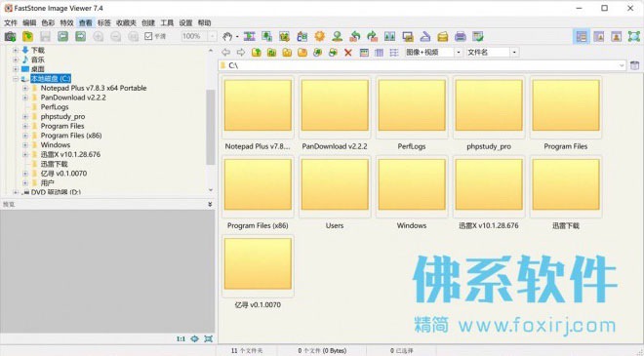Screen dimensions: 644x356
Task: Delete selected item with red X
Action: [x=348, y=53]
